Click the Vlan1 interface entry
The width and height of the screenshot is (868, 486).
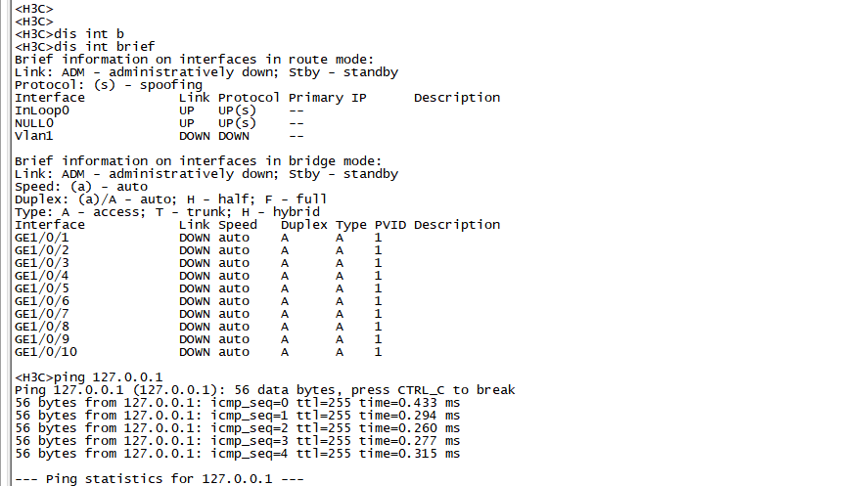point(34,136)
